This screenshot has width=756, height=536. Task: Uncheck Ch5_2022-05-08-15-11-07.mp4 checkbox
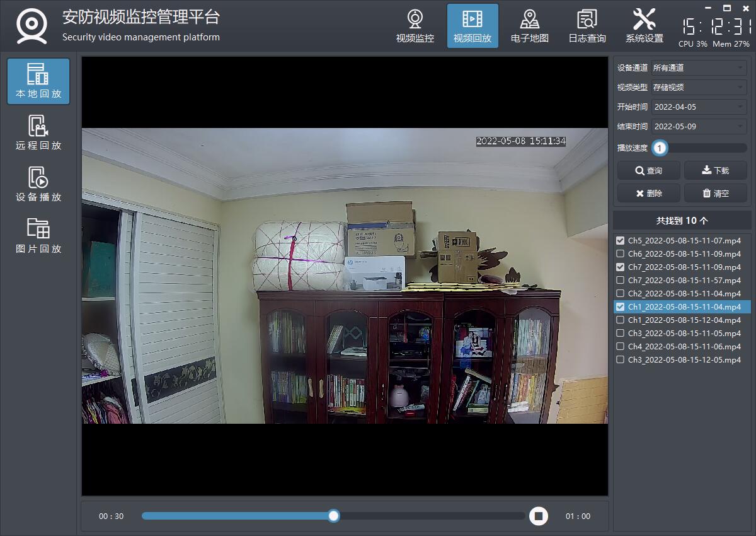coord(621,241)
